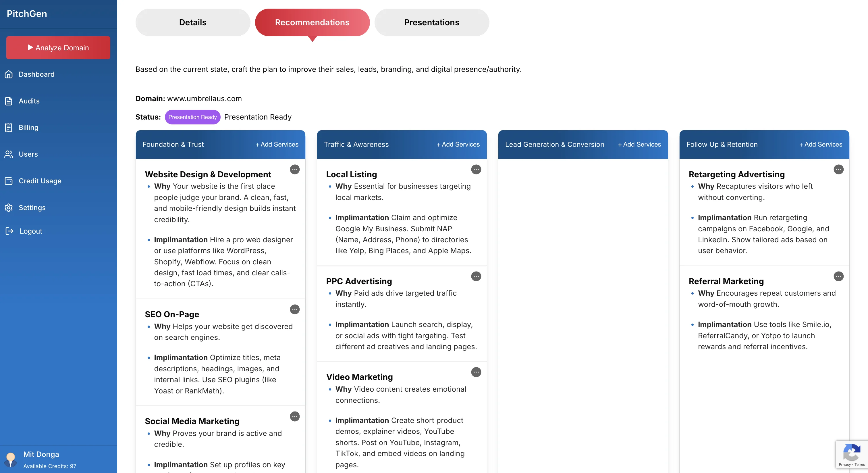Click the Audits document icon
Viewport: 868px width, 473px height.
pyautogui.click(x=9, y=101)
